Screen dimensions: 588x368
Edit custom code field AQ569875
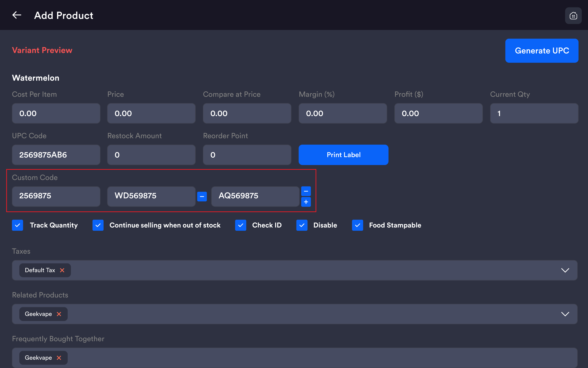pos(255,196)
